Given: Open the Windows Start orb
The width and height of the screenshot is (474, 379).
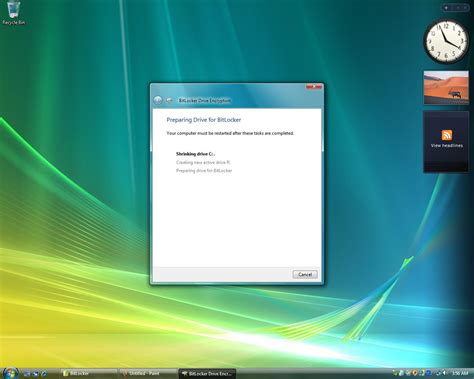Looking at the screenshot, I should 10,373.
